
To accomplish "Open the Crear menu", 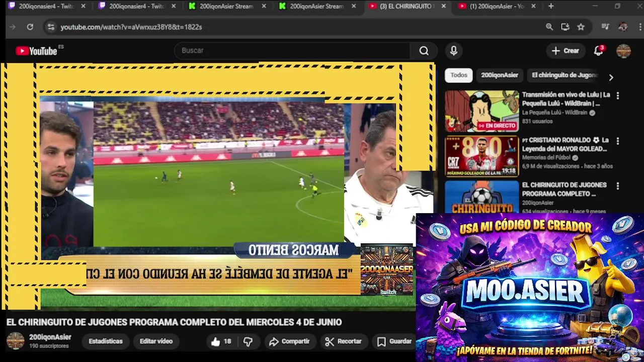I will coord(566,51).
